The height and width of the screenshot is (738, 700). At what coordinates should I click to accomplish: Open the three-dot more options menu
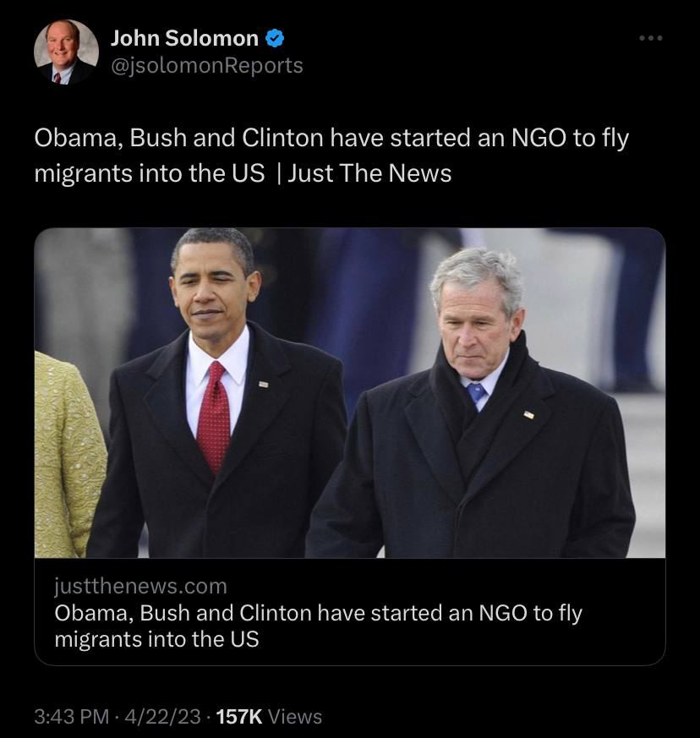click(x=650, y=38)
